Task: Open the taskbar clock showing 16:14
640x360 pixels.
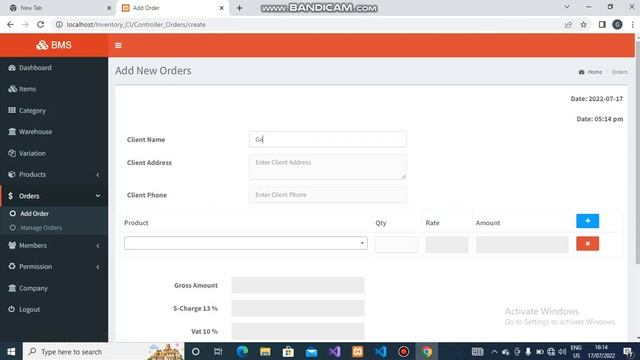Action: click(601, 351)
